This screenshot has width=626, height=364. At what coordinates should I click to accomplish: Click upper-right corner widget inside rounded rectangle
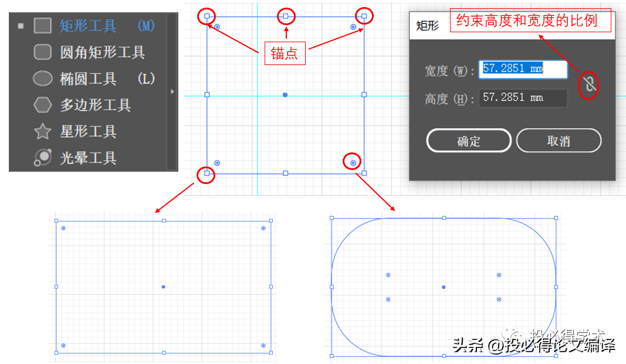(499, 275)
